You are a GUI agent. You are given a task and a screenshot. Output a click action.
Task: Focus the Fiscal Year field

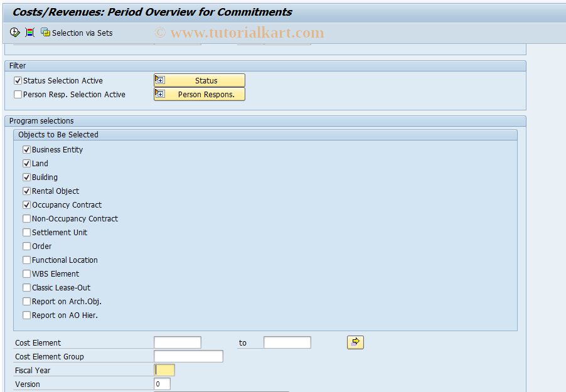point(164,370)
